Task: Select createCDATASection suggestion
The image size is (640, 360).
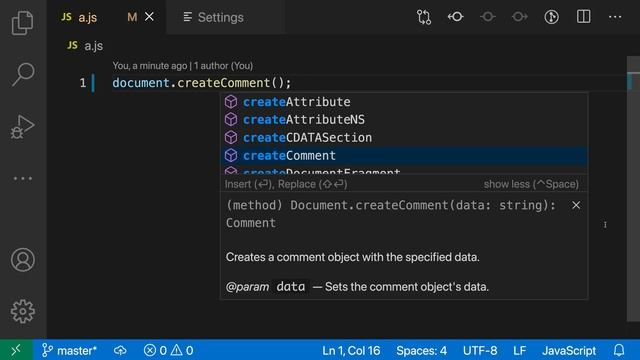Action: [404, 138]
